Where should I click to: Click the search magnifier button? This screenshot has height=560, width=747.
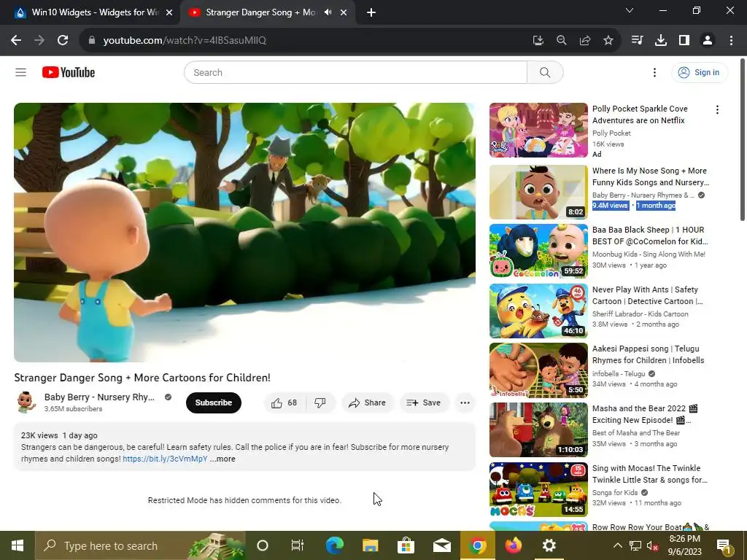[x=545, y=72]
